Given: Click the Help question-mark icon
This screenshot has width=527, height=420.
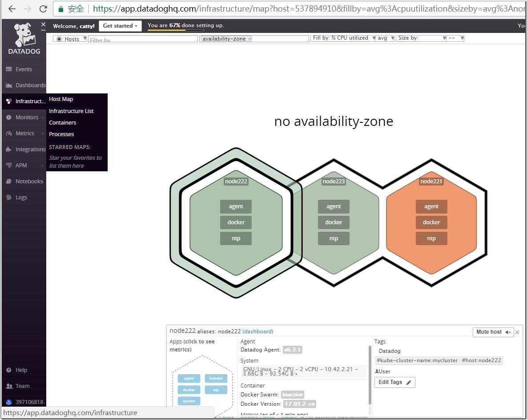Looking at the screenshot, I should pyautogui.click(x=9, y=370).
